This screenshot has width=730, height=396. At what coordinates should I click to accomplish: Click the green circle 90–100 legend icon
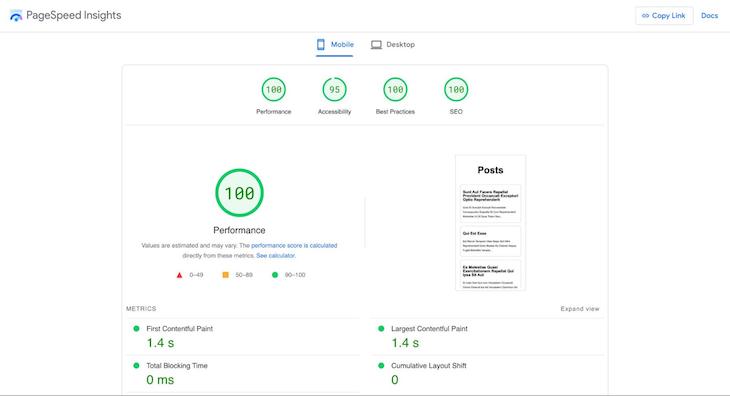[x=275, y=275]
